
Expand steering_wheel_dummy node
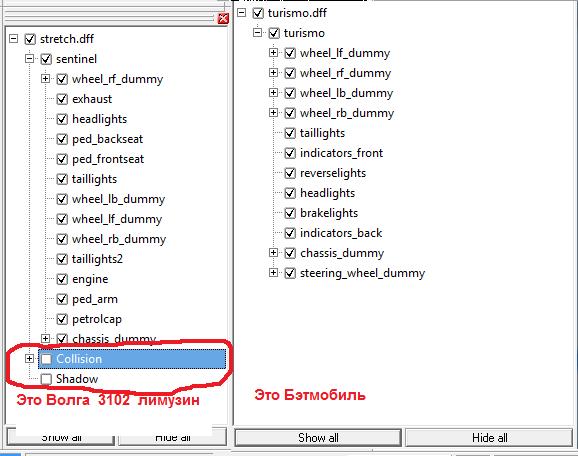point(273,272)
